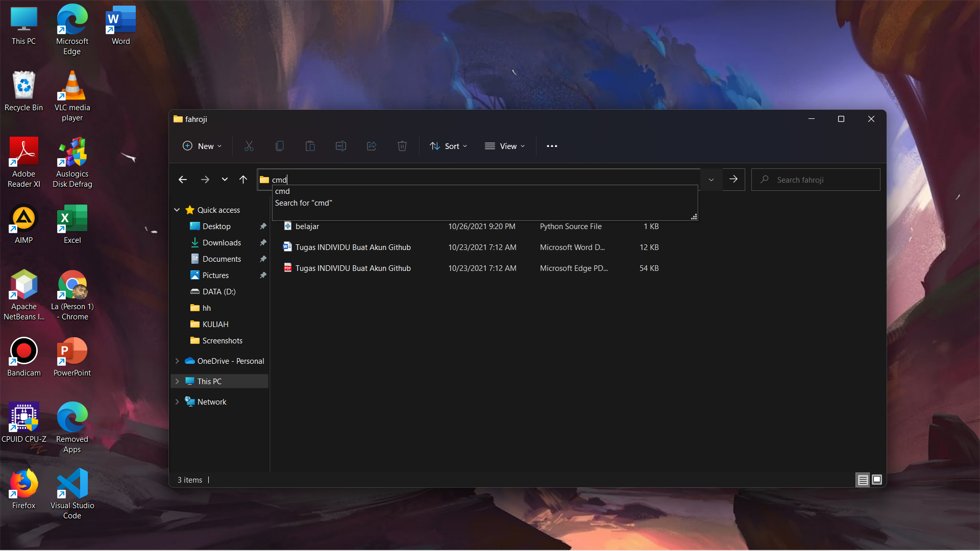Screen dimensions: 980x551
Task: Switch to large thumbnails view toggle
Action: coord(877,480)
